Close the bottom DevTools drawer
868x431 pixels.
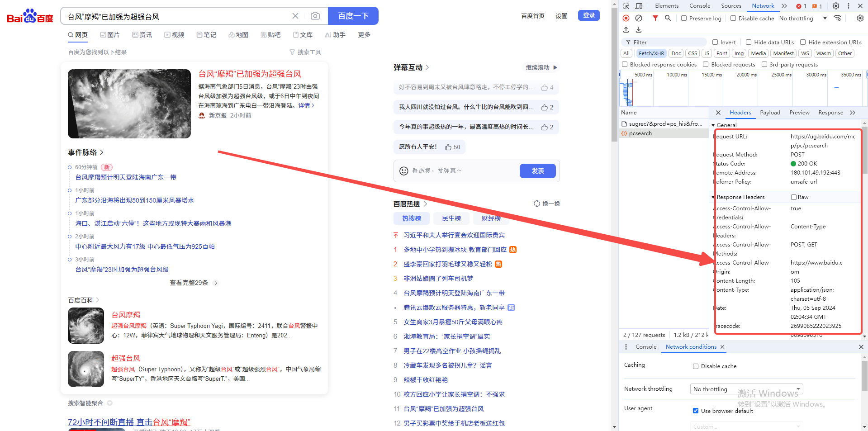(x=861, y=347)
